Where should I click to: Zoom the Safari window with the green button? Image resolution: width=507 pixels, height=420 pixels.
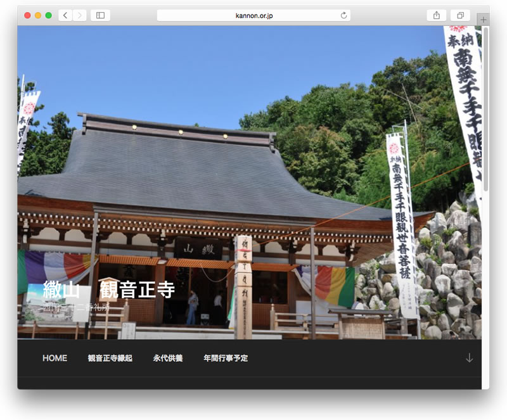(49, 15)
